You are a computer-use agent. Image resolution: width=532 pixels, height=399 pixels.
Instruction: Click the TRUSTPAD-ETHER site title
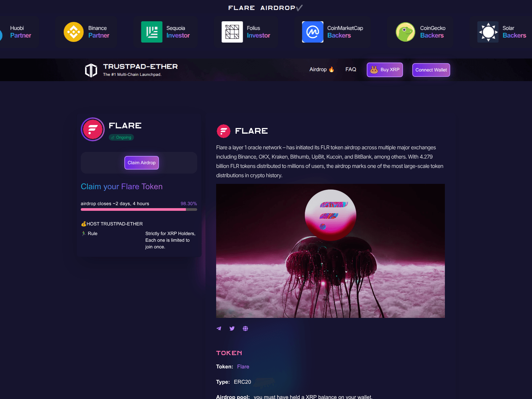[x=140, y=66]
